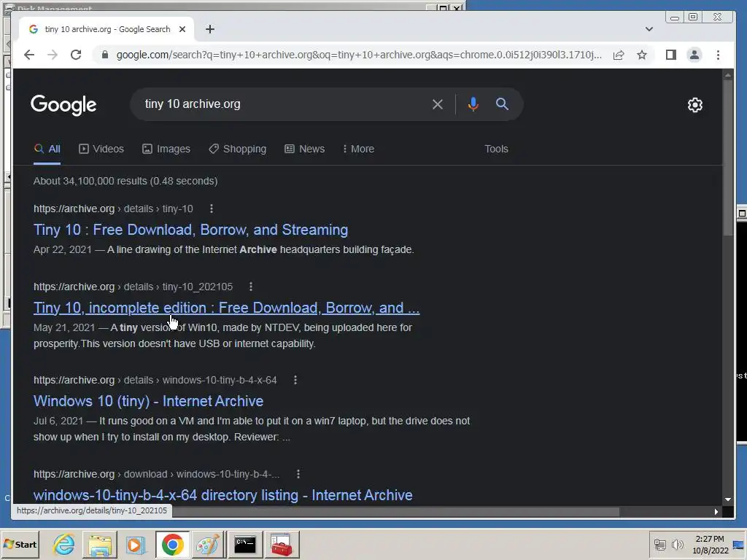
Task: Click the https://archive.org › details › tiny-10 breadcrumb
Action: click(x=113, y=209)
